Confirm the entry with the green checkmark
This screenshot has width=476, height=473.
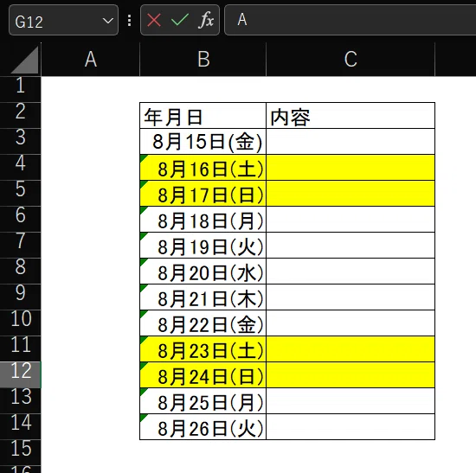point(180,21)
